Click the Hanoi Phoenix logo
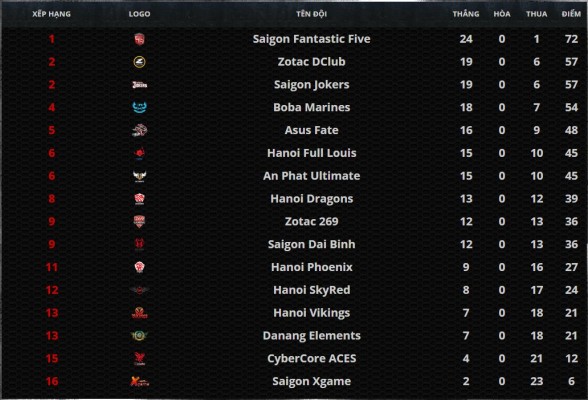 click(x=140, y=267)
